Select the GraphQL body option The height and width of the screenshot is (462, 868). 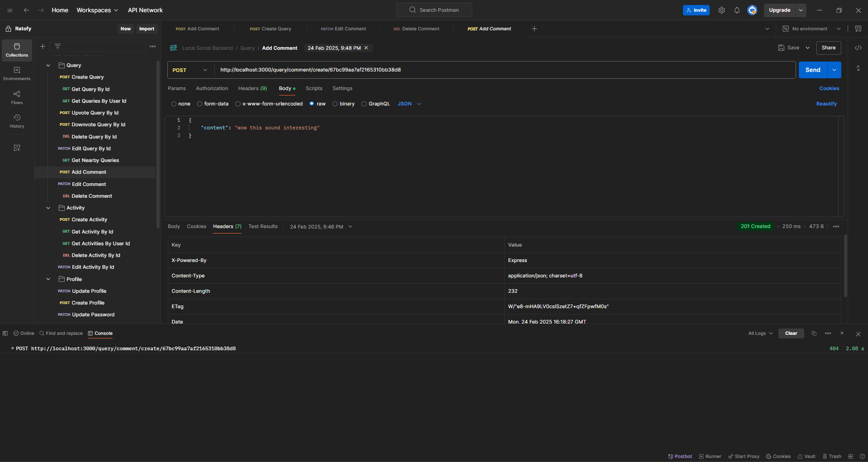pos(364,104)
